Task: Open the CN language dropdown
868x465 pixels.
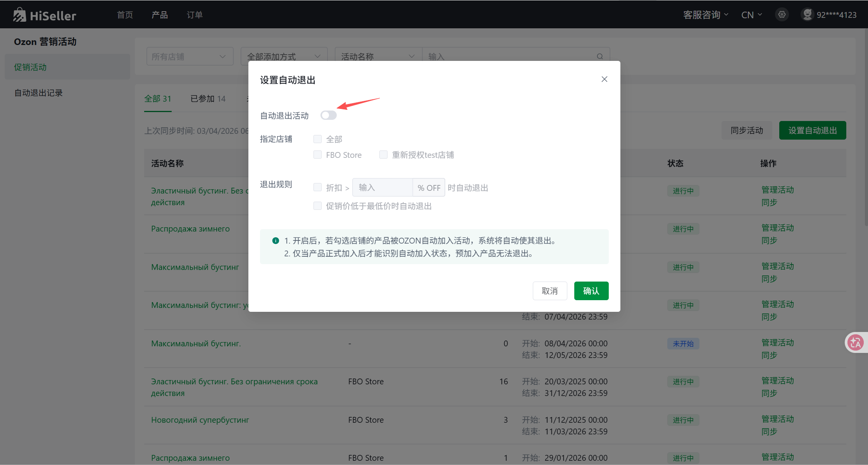Action: (751, 15)
